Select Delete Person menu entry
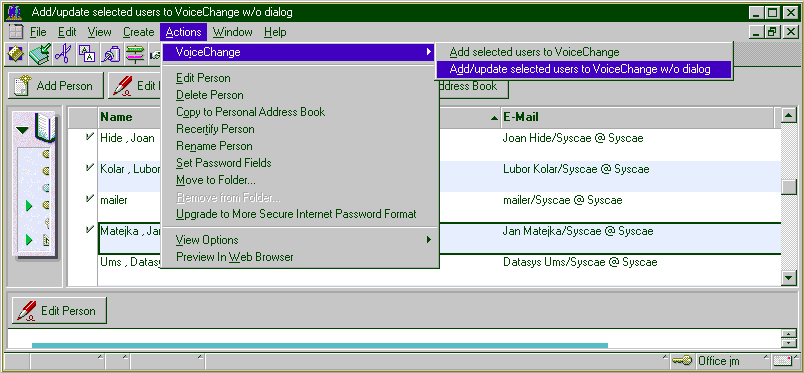Image resolution: width=804 pixels, height=373 pixels. [x=210, y=95]
